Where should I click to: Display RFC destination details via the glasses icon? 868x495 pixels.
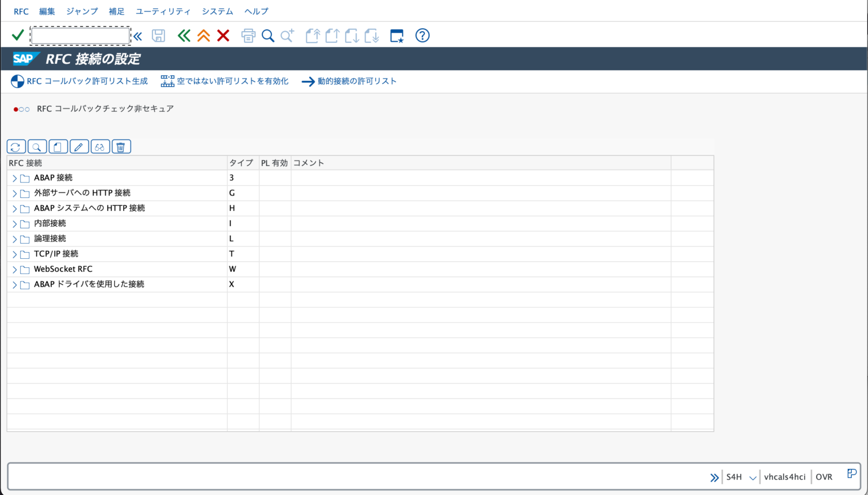tap(100, 146)
